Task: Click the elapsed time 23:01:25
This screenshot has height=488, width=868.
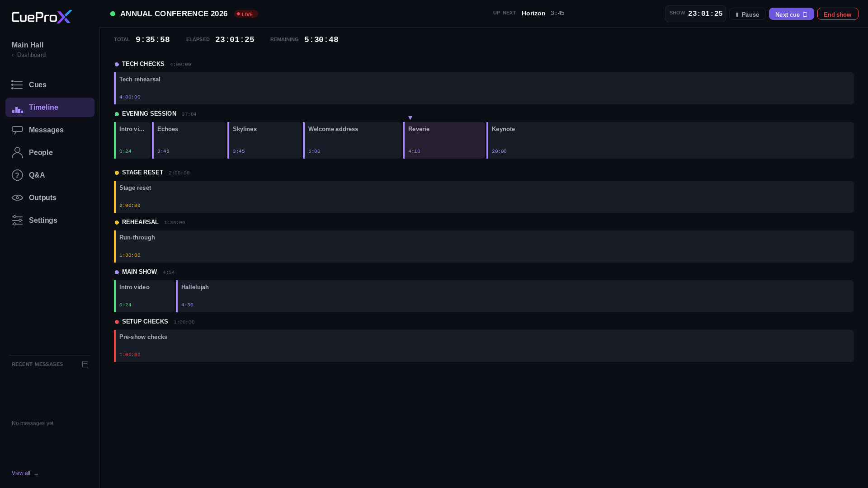Action: [x=235, y=40]
